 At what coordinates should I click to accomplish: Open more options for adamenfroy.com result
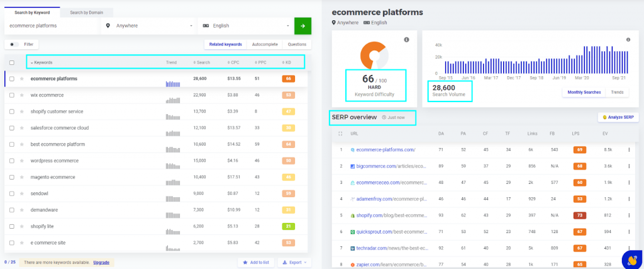pyautogui.click(x=629, y=199)
